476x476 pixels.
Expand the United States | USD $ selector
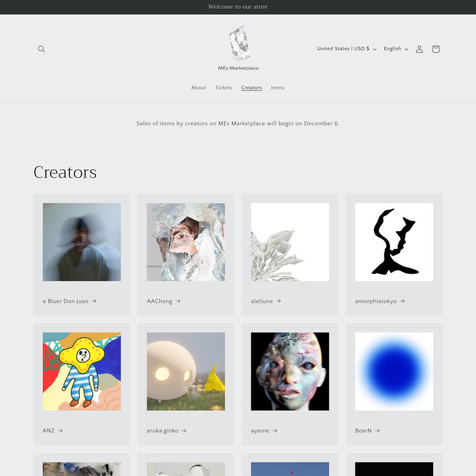tap(347, 49)
